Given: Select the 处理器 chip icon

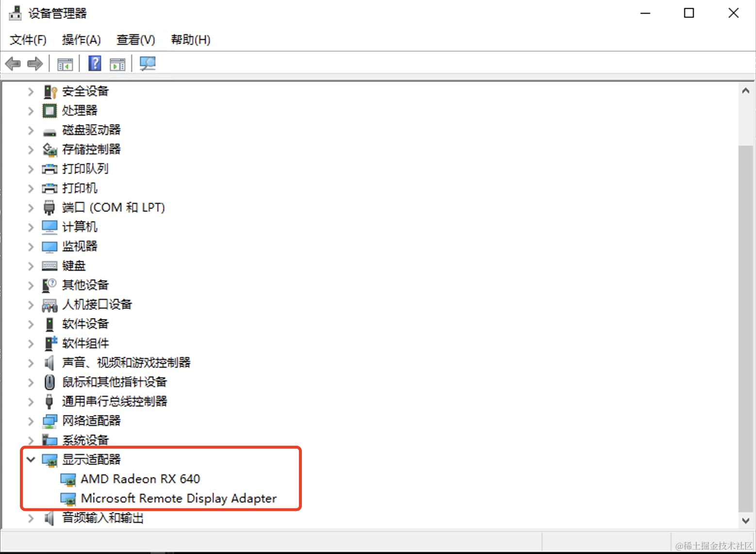Looking at the screenshot, I should tap(49, 111).
